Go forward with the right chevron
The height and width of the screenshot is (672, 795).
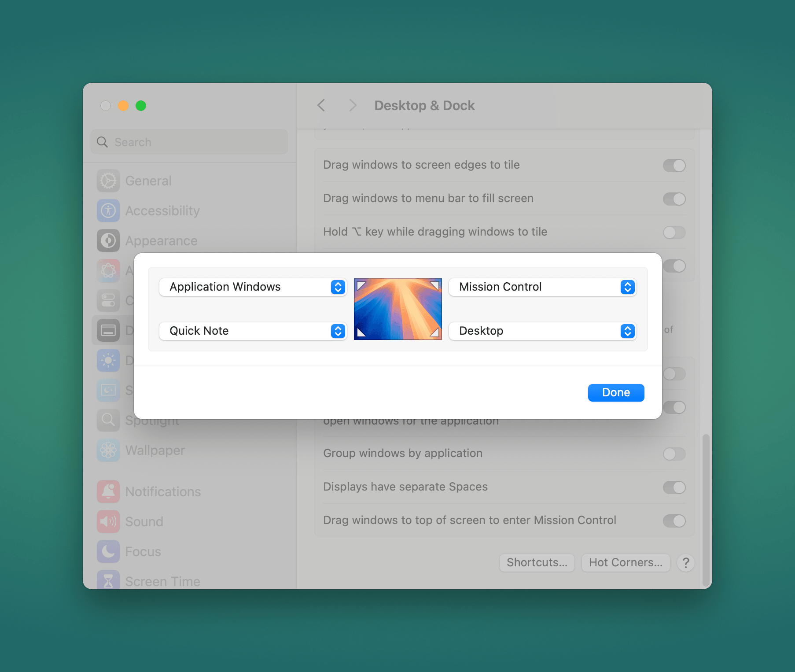tap(352, 106)
